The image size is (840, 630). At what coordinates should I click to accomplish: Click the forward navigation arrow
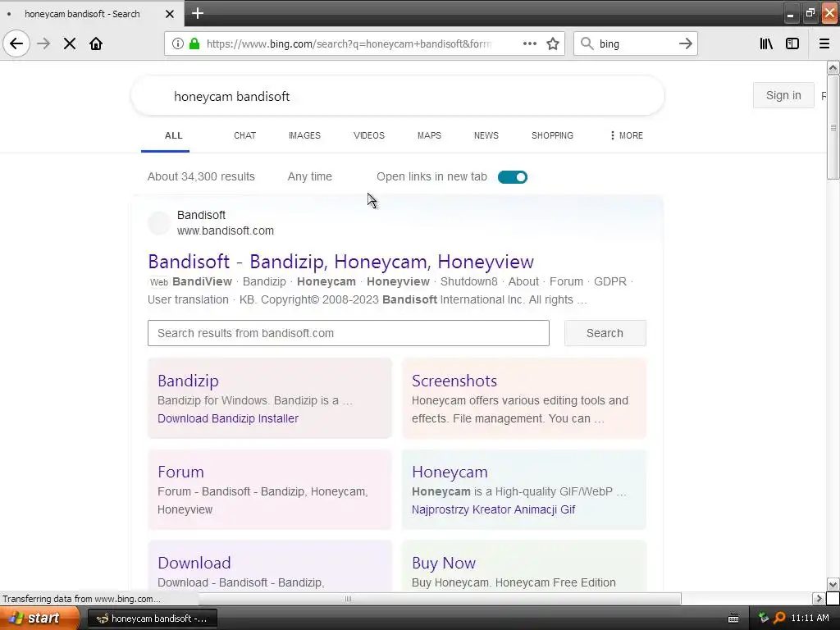point(43,43)
